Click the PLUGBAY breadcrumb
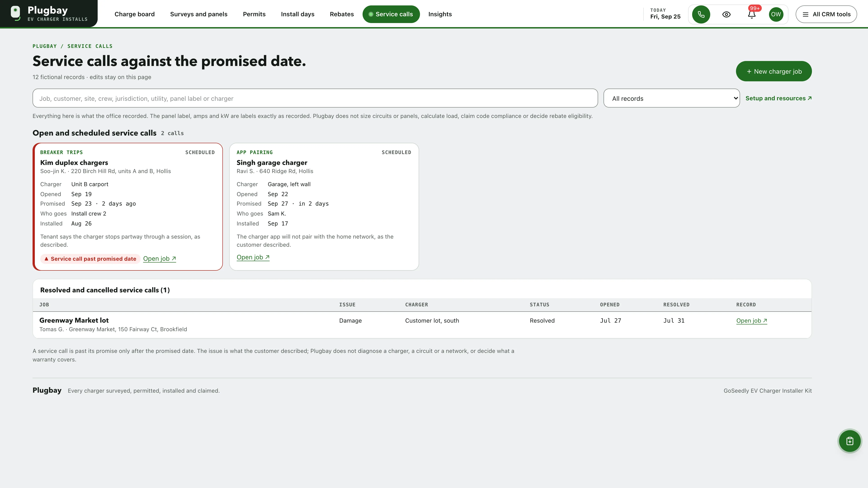This screenshot has height=488, width=868. click(45, 46)
